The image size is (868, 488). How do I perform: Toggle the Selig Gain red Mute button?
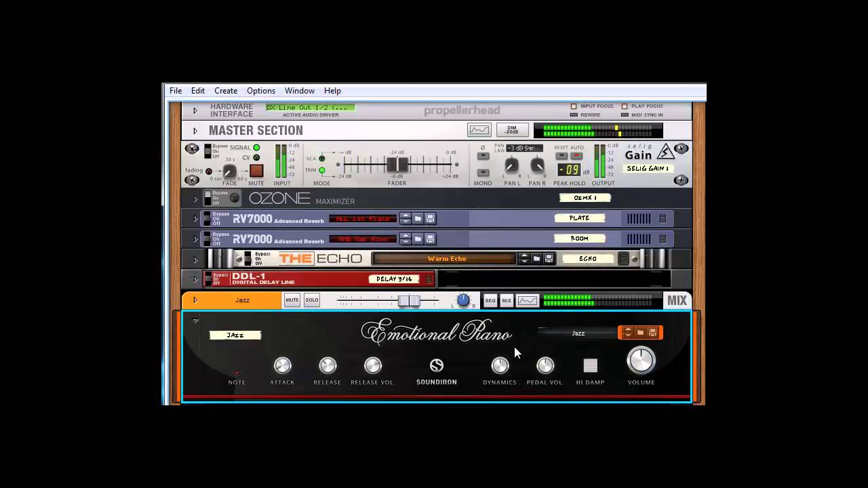[256, 171]
